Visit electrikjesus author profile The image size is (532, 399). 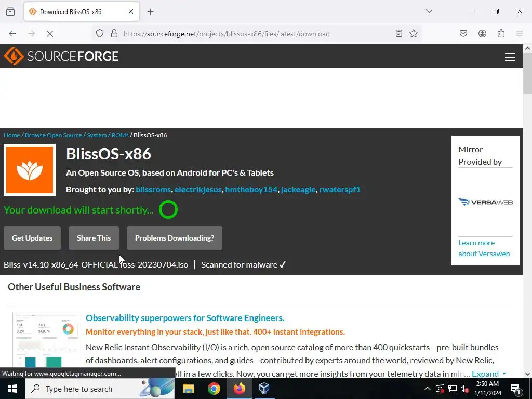click(x=198, y=189)
